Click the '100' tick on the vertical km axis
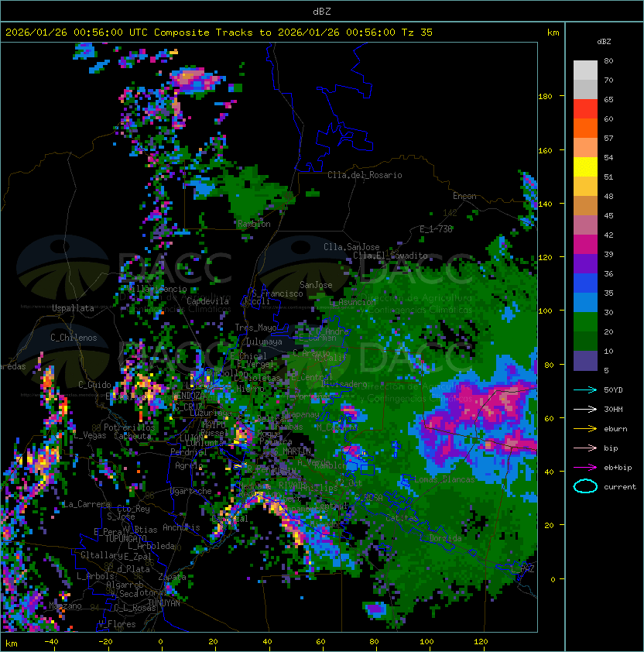Screen dimensions: 644x652 click(x=545, y=311)
